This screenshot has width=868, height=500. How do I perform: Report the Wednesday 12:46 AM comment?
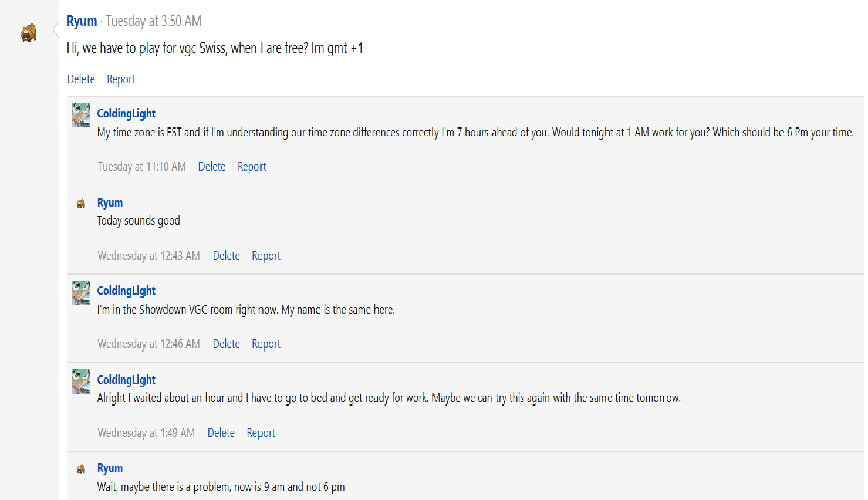tap(266, 344)
